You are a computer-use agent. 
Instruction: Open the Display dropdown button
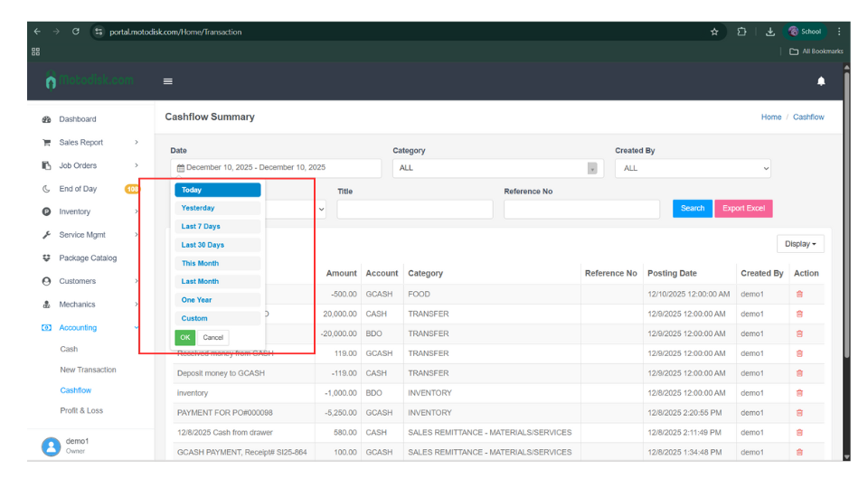[800, 244]
